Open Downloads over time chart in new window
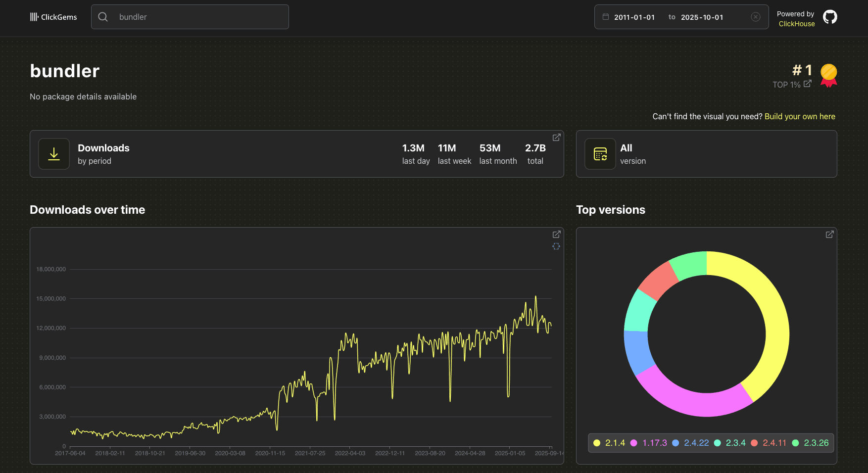 (x=556, y=235)
